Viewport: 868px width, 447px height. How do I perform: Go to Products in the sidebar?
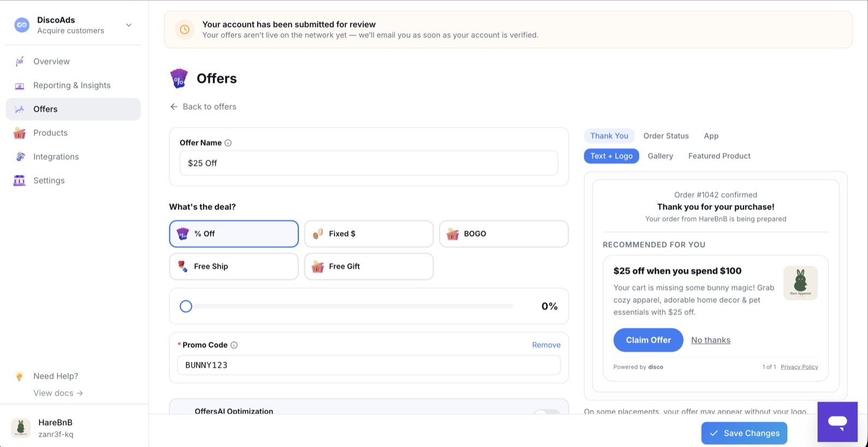click(x=73, y=133)
